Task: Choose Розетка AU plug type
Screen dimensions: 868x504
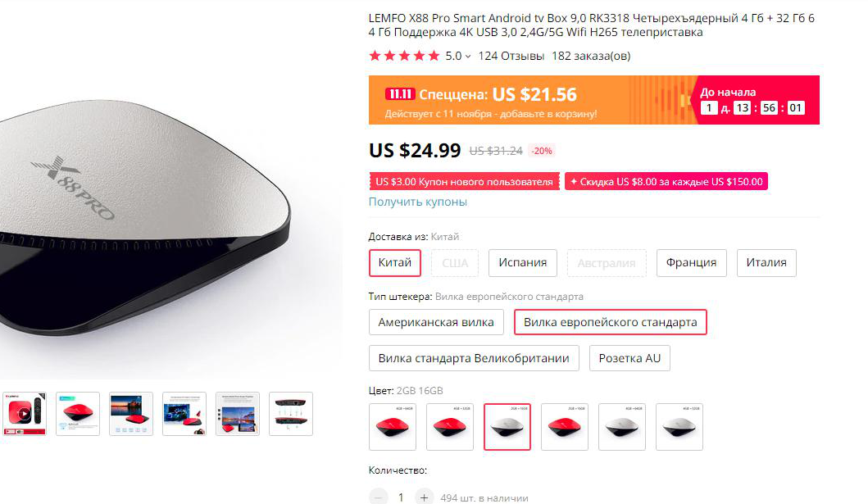Action: tap(630, 358)
